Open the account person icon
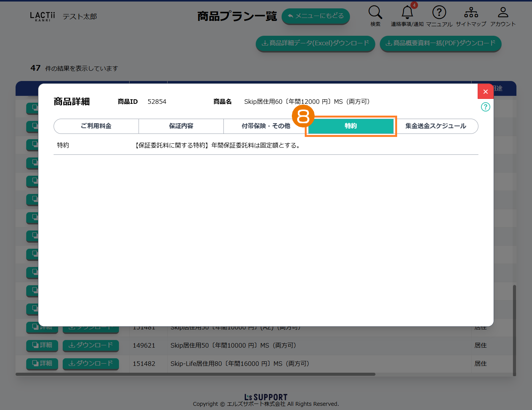Image resolution: width=532 pixels, height=410 pixels. (x=503, y=13)
